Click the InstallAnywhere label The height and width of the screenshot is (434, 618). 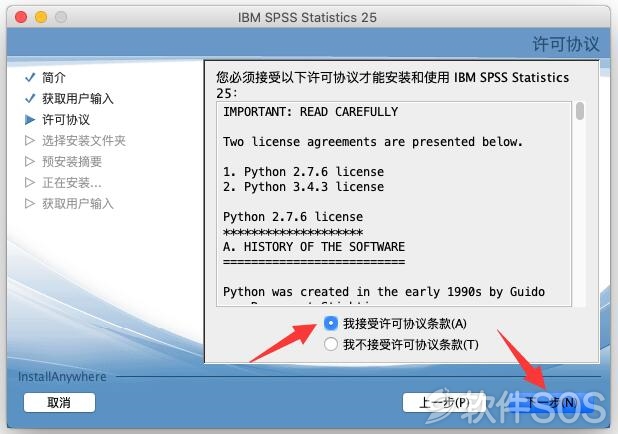pyautogui.click(x=62, y=376)
